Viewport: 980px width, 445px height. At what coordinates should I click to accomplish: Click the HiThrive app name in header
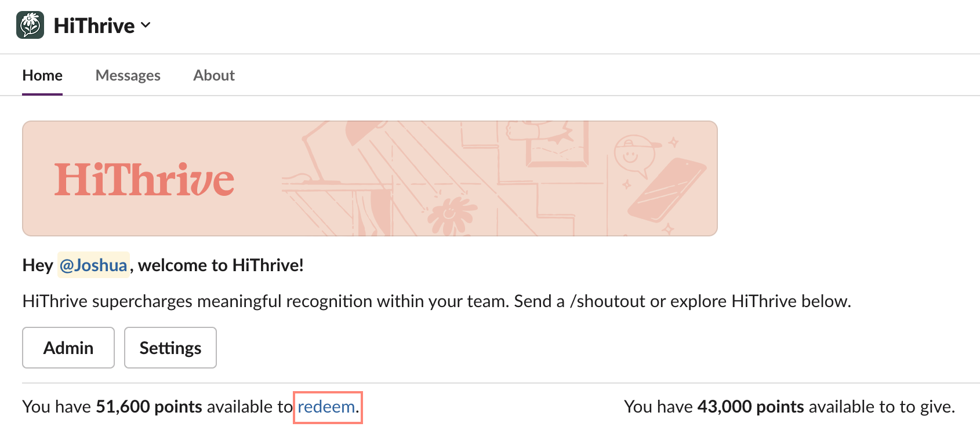coord(94,25)
